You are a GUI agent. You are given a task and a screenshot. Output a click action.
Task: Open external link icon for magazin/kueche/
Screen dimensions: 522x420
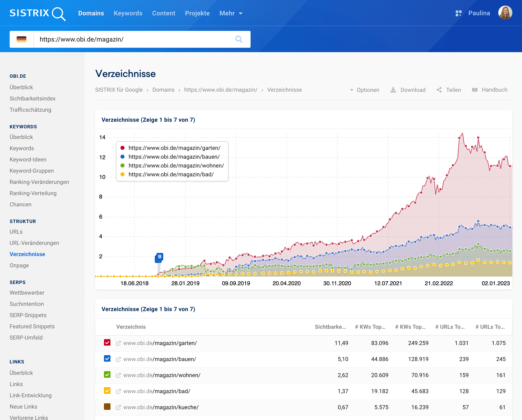pos(118,407)
